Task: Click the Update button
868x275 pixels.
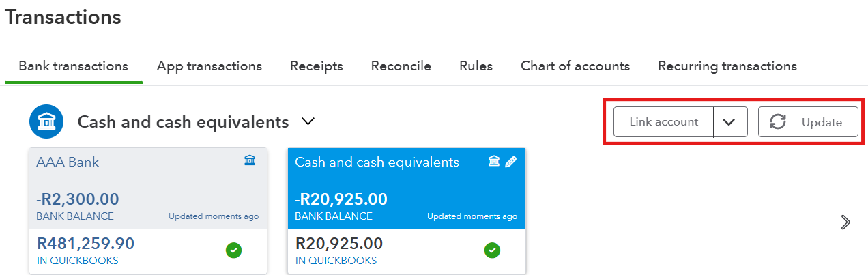Action: pyautogui.click(x=809, y=122)
